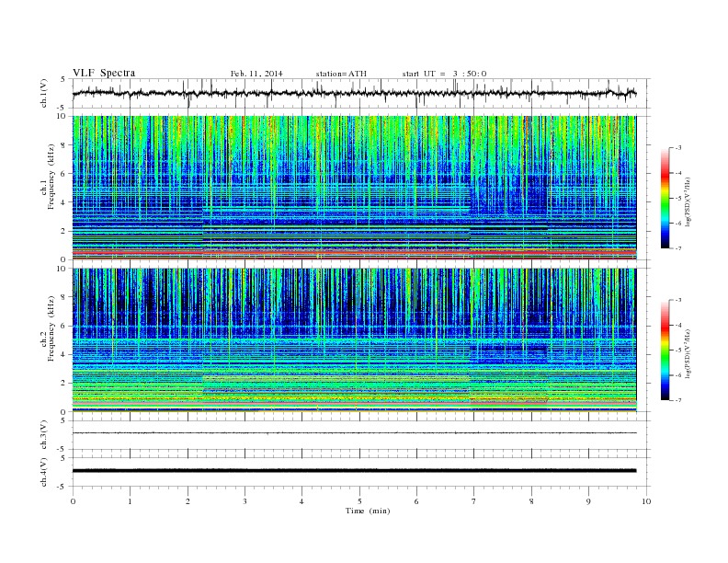The image size is (728, 563).
Task: Click the ch.2 spectrogram color bar
Action: pos(665,350)
